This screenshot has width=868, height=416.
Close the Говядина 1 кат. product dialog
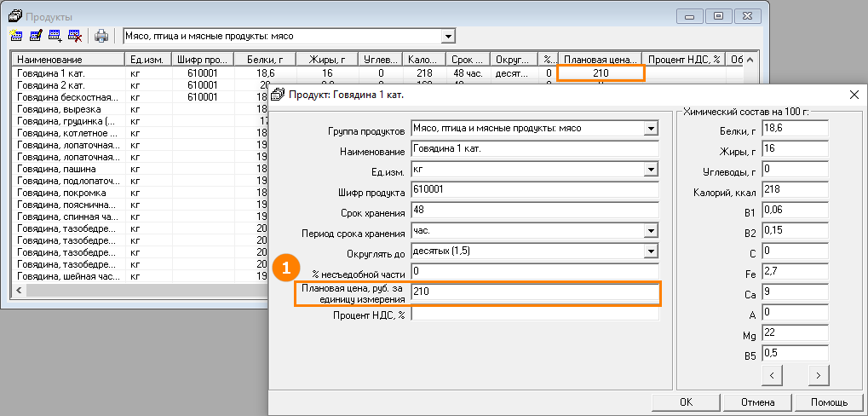click(854, 94)
